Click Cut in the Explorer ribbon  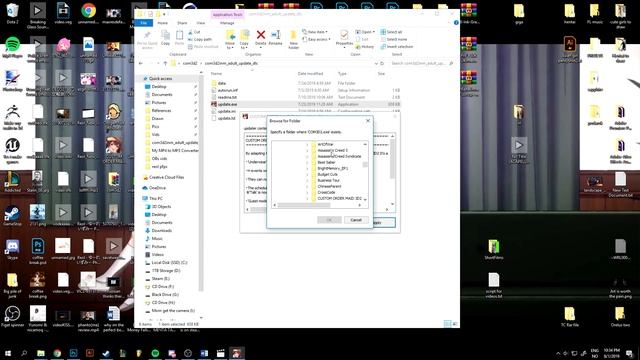[194, 32]
